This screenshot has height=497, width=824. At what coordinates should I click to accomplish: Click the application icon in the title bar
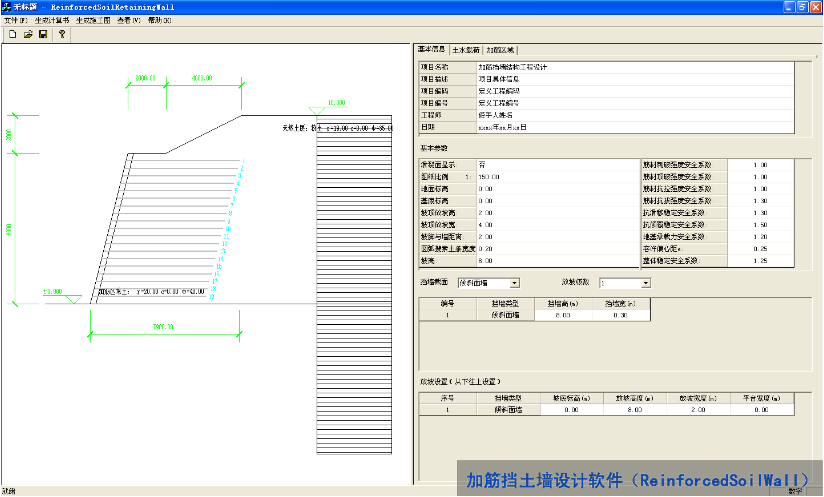click(6, 7)
